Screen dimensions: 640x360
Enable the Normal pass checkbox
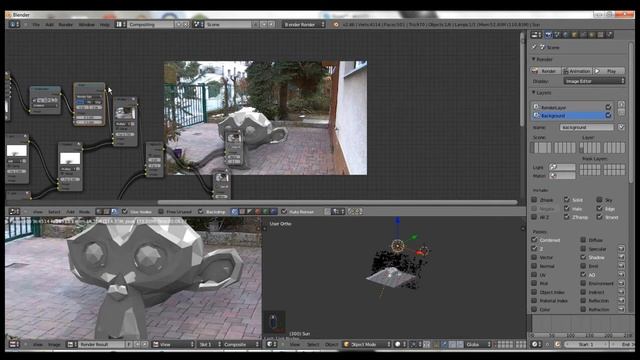pyautogui.click(x=534, y=266)
